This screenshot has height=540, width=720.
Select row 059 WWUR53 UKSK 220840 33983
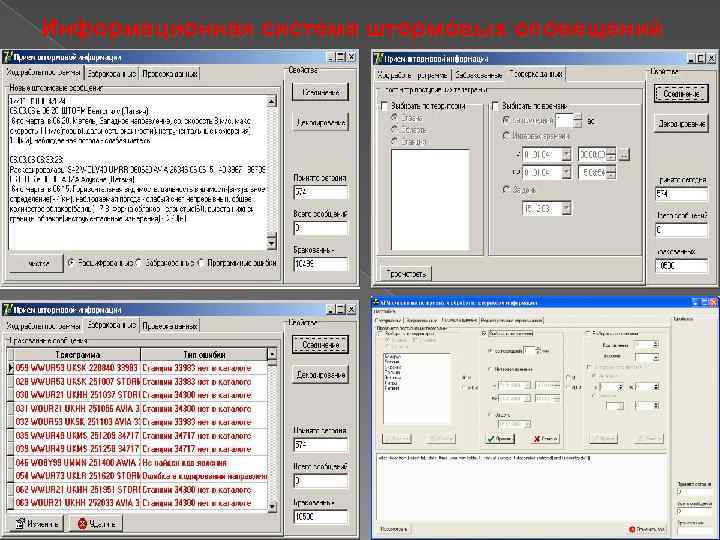pos(141,368)
